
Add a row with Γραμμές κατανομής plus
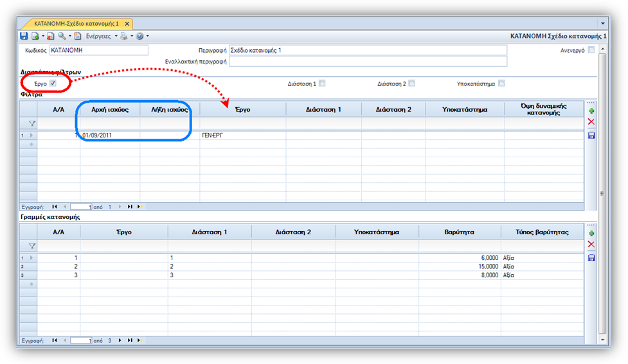click(x=591, y=233)
